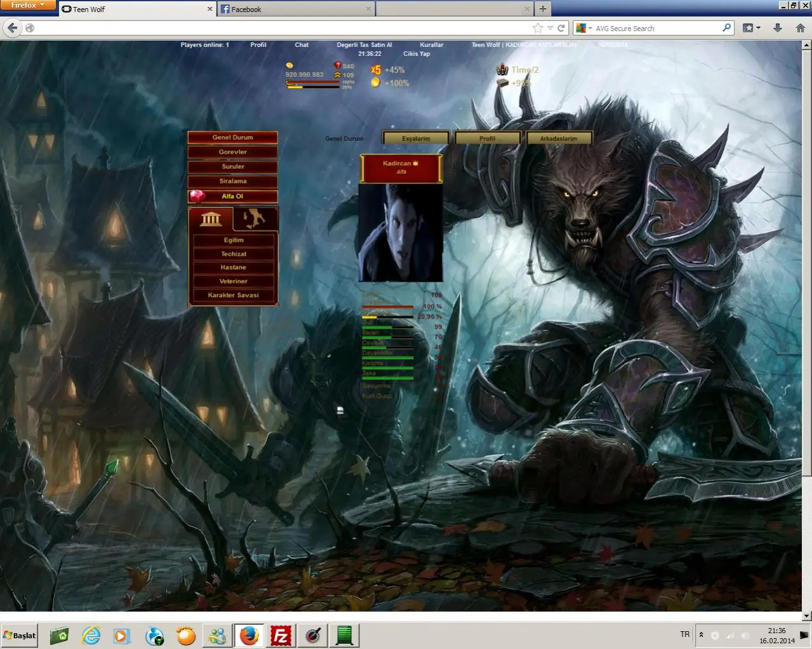Open the Karakter Savasi option
The height and width of the screenshot is (649, 812).
click(x=234, y=295)
